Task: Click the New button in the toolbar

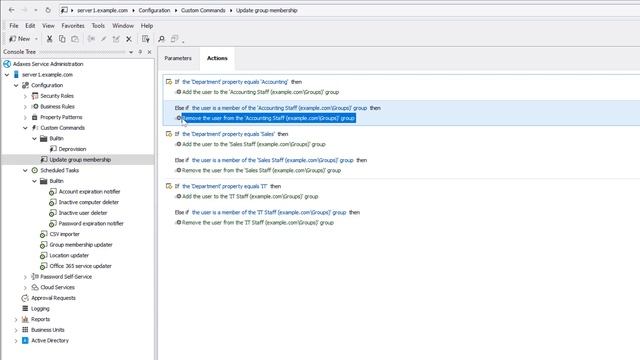Action: coord(20,39)
